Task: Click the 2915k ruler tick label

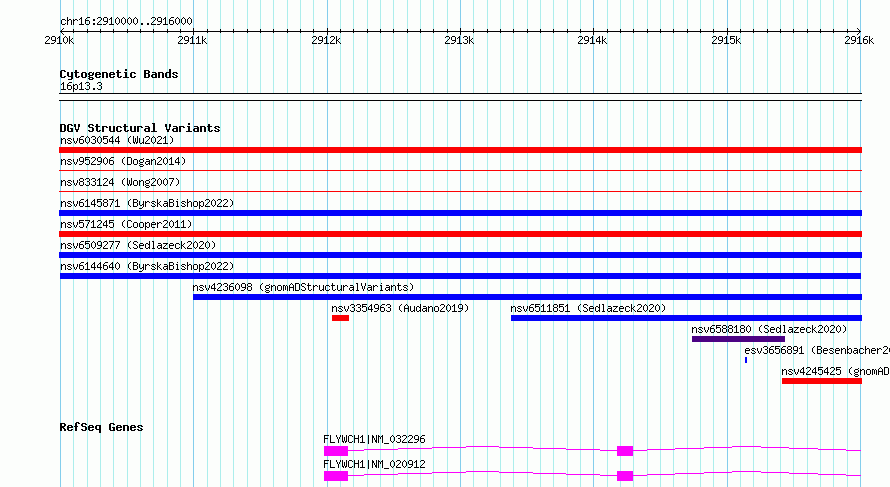Action: coord(726,40)
